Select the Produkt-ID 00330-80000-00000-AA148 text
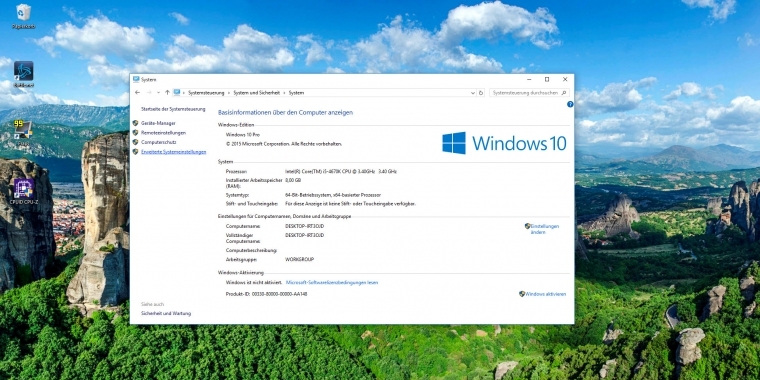The width and height of the screenshot is (760, 380). click(267, 294)
